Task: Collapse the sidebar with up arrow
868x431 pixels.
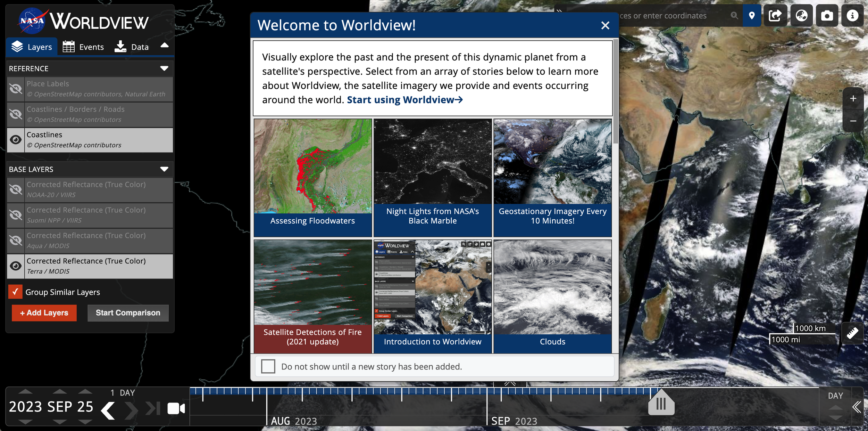Action: (165, 46)
